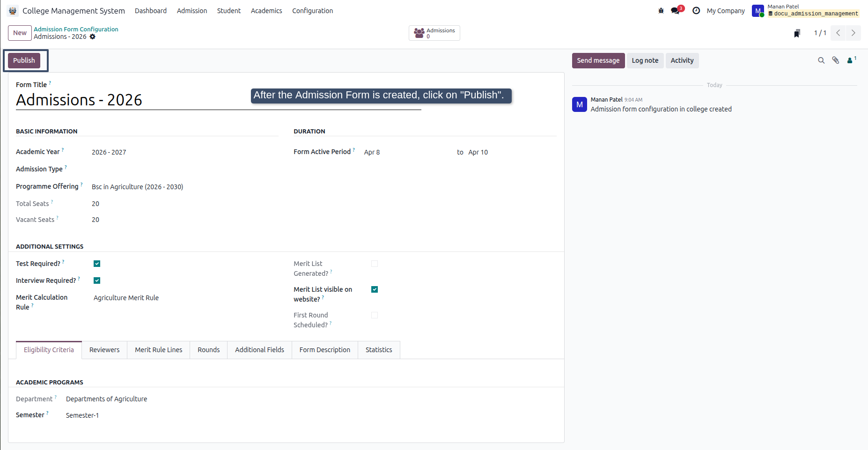
Task: Toggle the Interview Required checkbox
Action: [97, 280]
